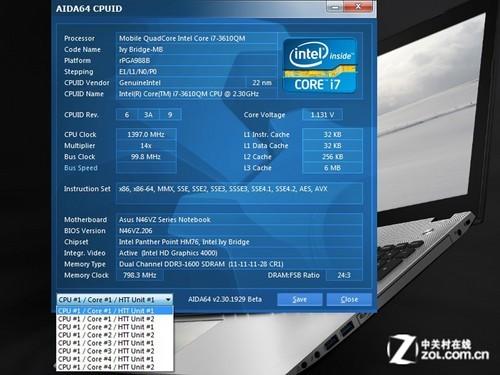Click the Close button
This screenshot has width=500, height=375.
pyautogui.click(x=349, y=299)
